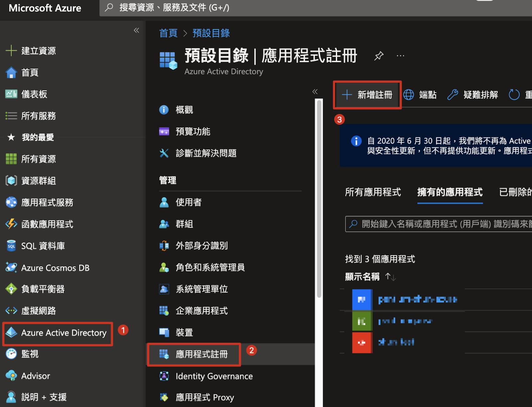Open the ellipsis more options menu
This screenshot has height=407, width=532.
[400, 56]
